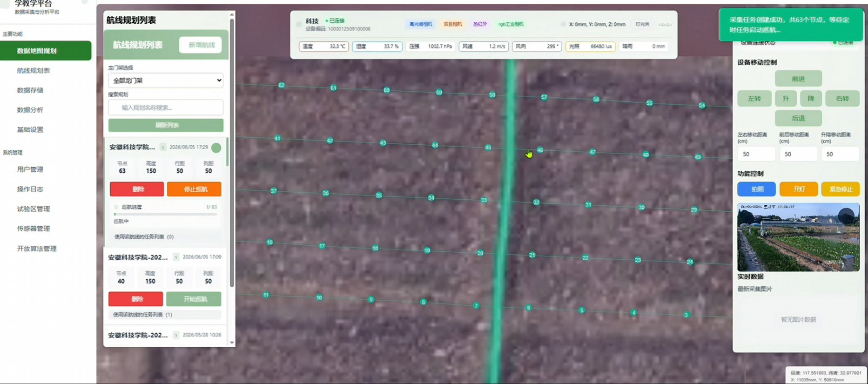Select waypoint 7 on the map
Screen dimensions: 868x384
click(x=476, y=306)
